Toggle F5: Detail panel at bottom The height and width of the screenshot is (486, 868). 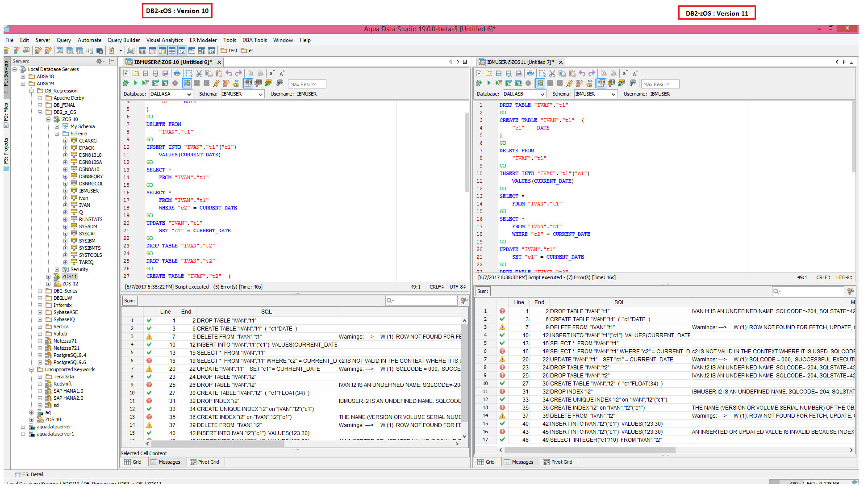(x=29, y=474)
